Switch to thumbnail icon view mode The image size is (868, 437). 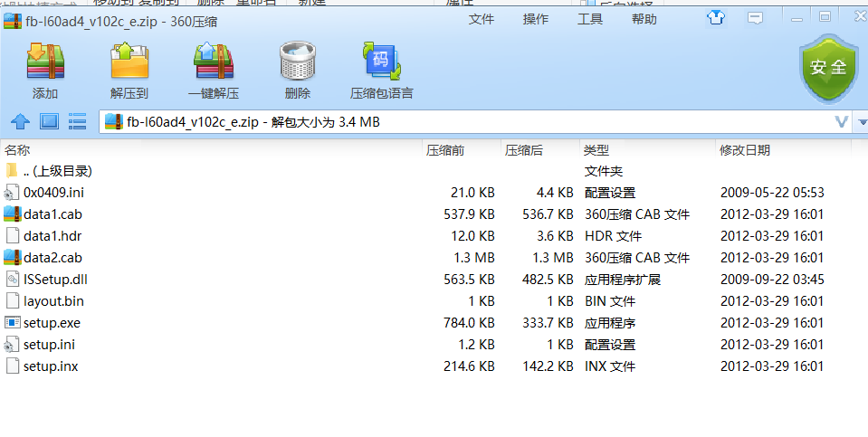click(49, 121)
